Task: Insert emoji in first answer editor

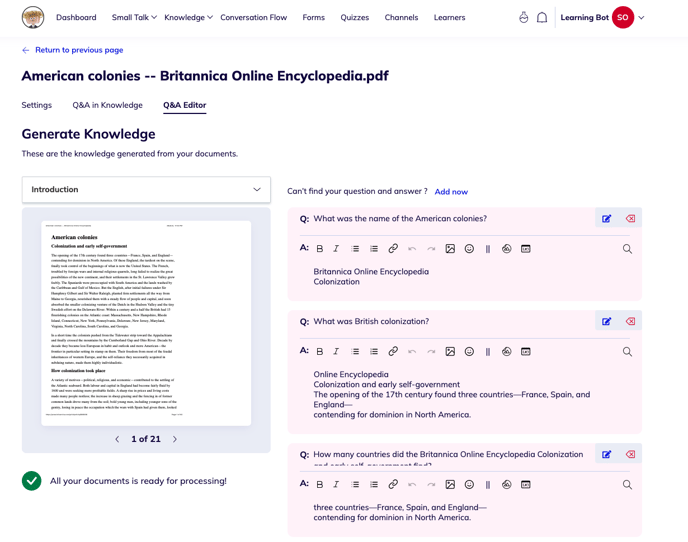Action: (x=469, y=249)
